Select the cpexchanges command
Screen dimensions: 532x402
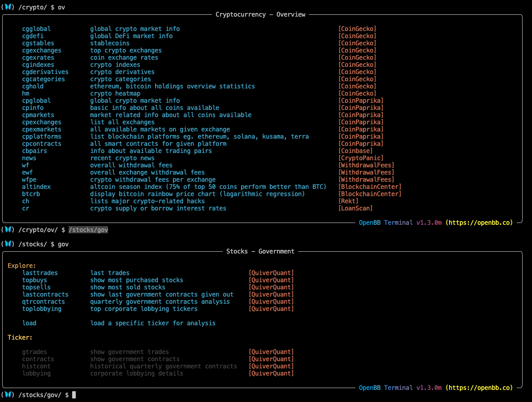point(42,122)
